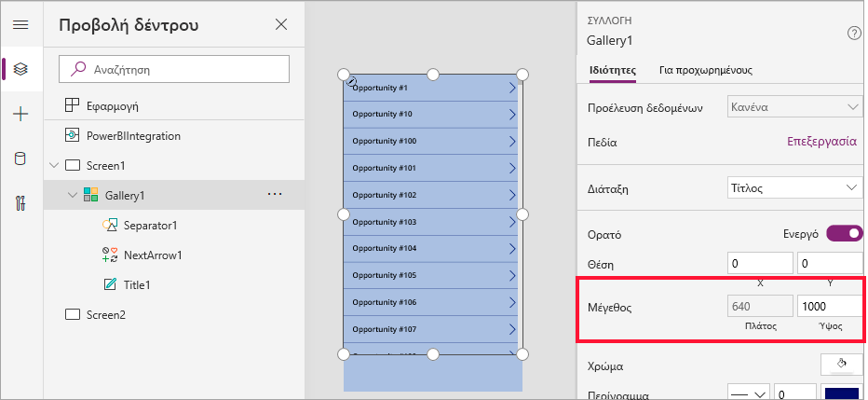This screenshot has height=400, width=868.
Task: Open the Advanced tools icon in sidebar
Action: [20, 203]
